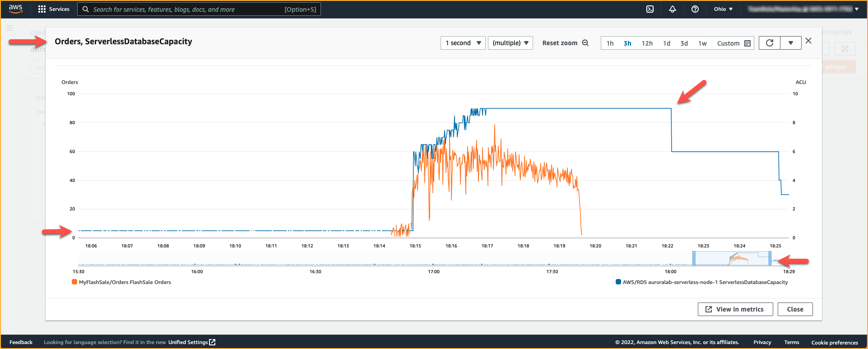
Task: Select the 1d time range
Action: (x=667, y=43)
